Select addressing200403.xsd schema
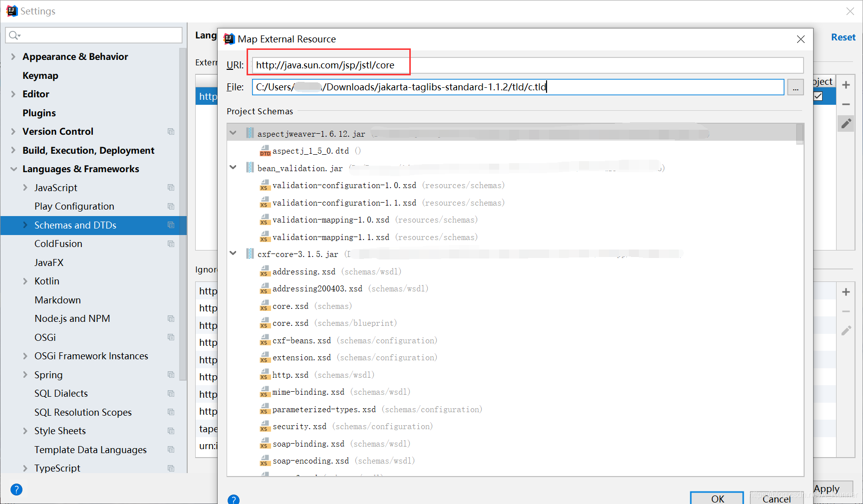This screenshot has width=863, height=504. (317, 289)
